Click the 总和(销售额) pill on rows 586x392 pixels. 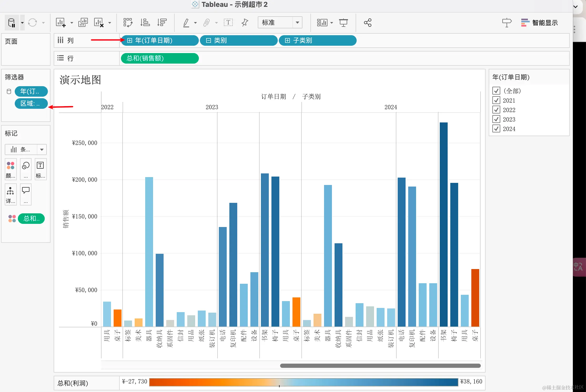coord(159,58)
